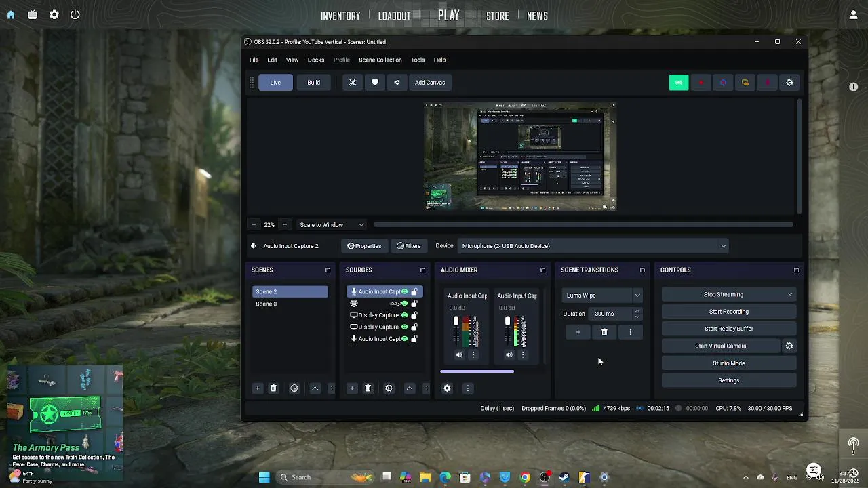
Task: Add a new source with the plus icon
Action: click(351, 388)
